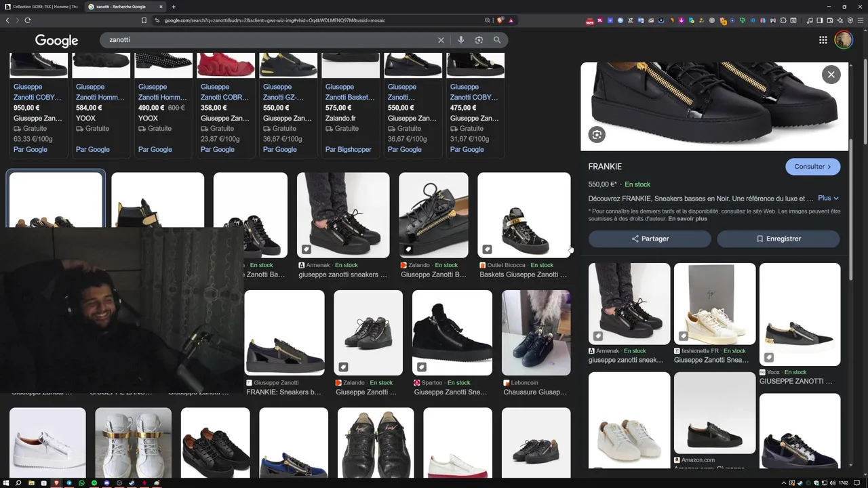868x488 pixels.
Task: Open a new browser tab
Action: click(174, 7)
